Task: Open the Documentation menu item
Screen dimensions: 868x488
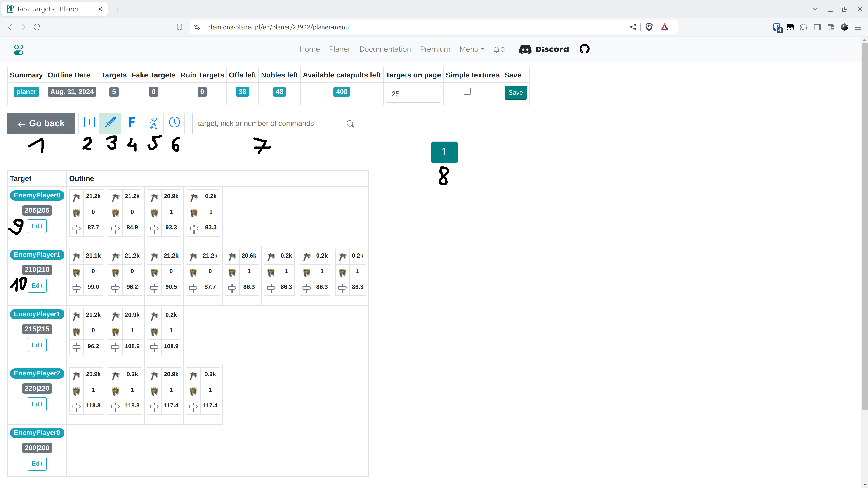Action: (x=385, y=49)
